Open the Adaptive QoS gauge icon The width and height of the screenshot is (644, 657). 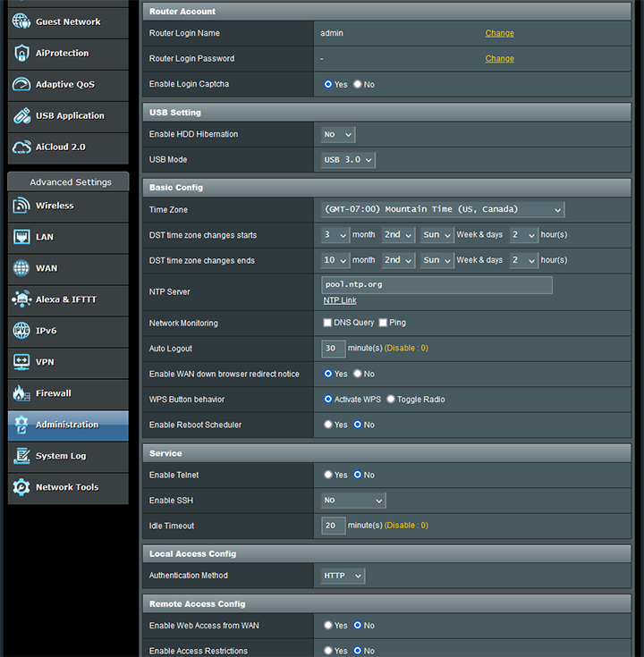click(21, 85)
